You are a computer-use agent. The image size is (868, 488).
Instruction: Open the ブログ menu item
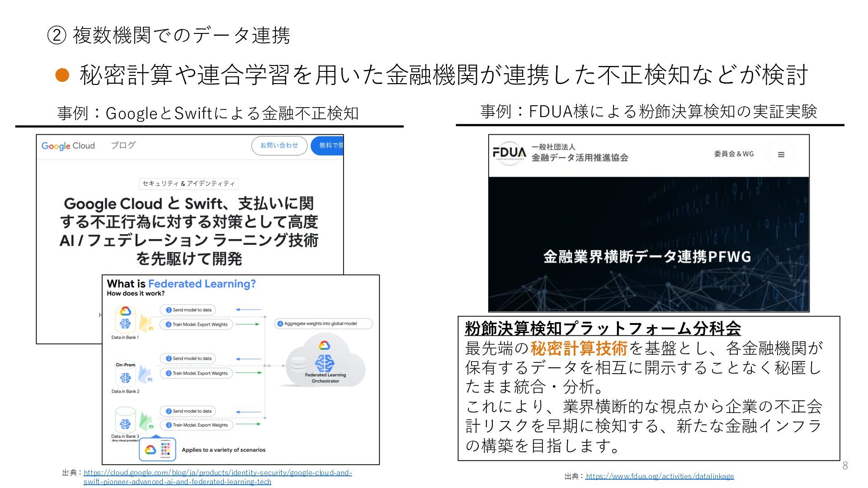(123, 145)
